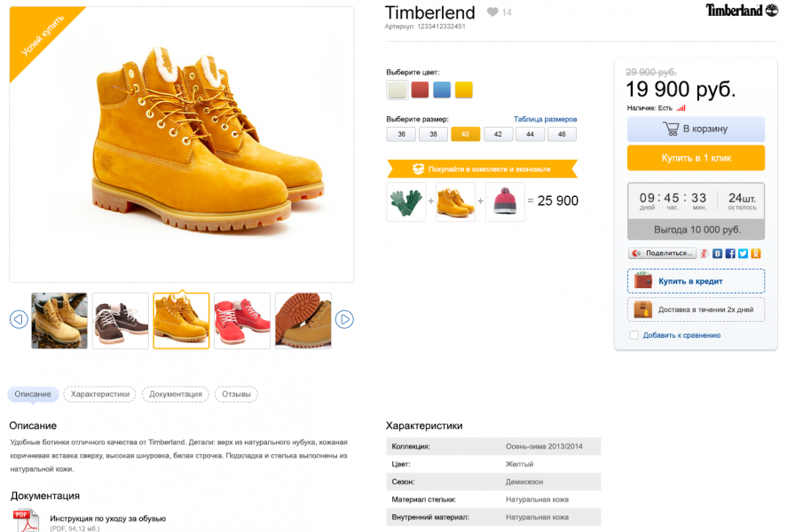Share on Odnoklassniki icon
Image resolution: width=787 pixels, height=532 pixels.
[x=755, y=254]
